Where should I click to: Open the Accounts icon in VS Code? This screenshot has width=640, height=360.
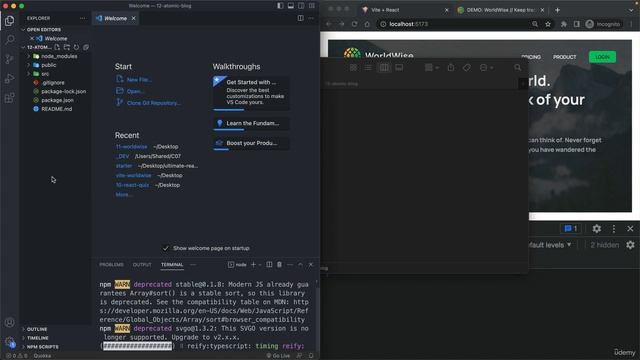click(x=9, y=322)
